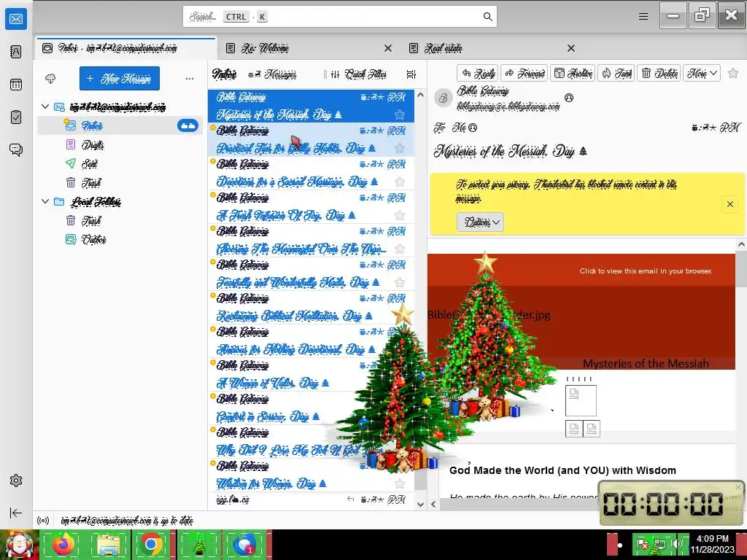Click the network tray icon
This screenshot has width=747, height=560.
(659, 544)
